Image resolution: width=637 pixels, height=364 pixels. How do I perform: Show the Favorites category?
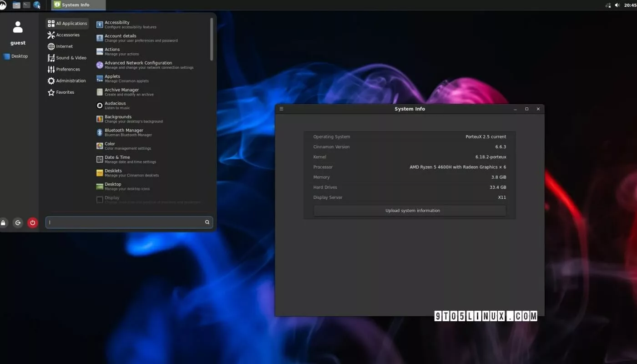click(x=65, y=92)
